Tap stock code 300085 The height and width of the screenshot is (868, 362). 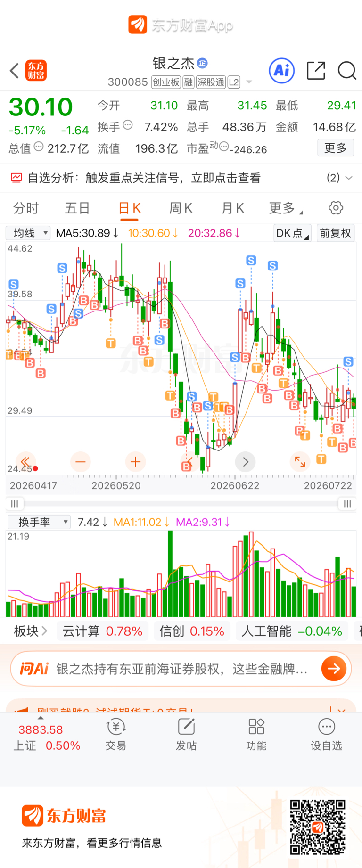(128, 82)
